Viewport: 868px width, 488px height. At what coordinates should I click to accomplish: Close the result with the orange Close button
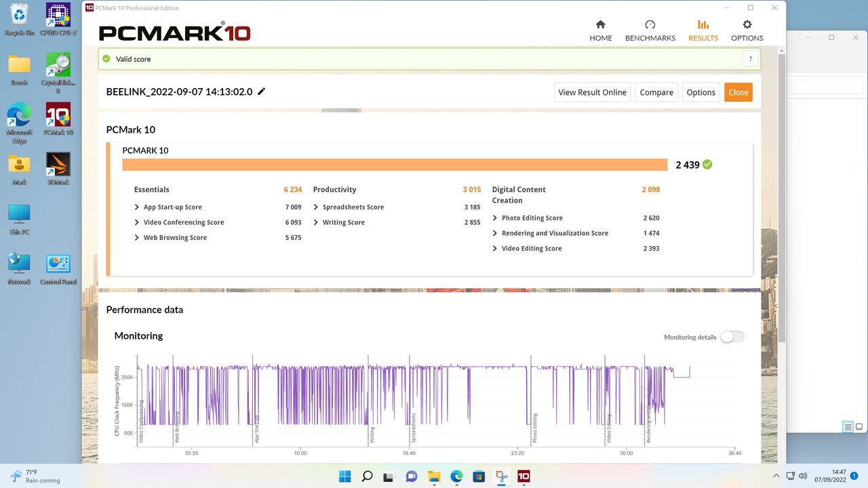[738, 92]
